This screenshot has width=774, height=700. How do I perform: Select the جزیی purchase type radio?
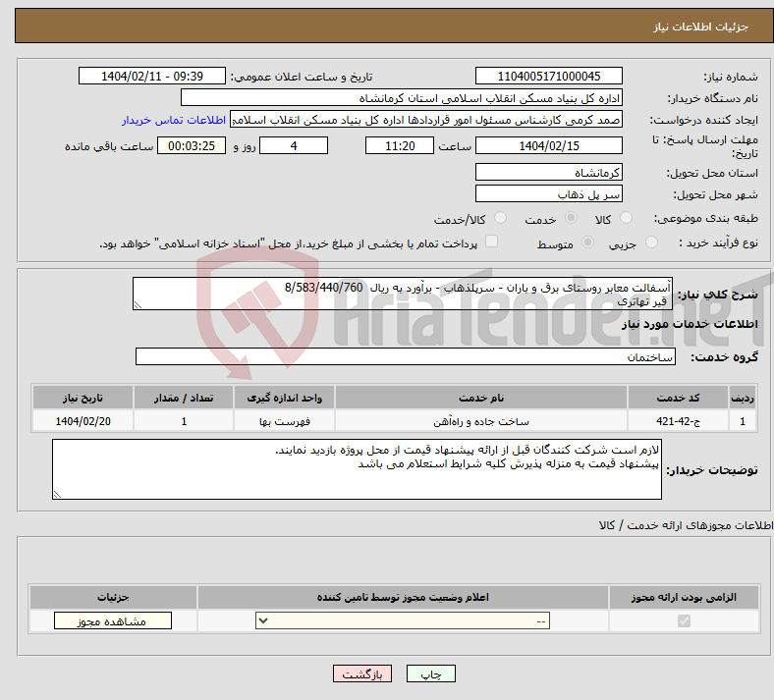click(651, 242)
